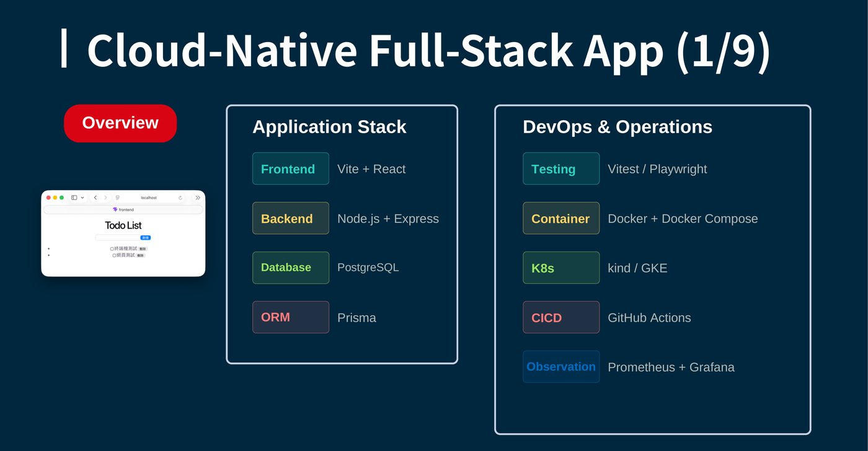Click the kind / GKE text
868x451 pixels.
coord(637,268)
